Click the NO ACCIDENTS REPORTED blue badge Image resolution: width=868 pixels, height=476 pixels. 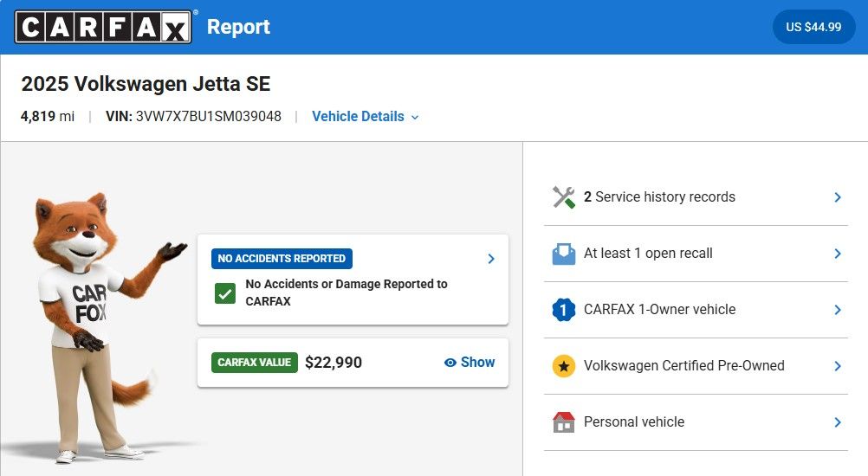pyautogui.click(x=282, y=259)
